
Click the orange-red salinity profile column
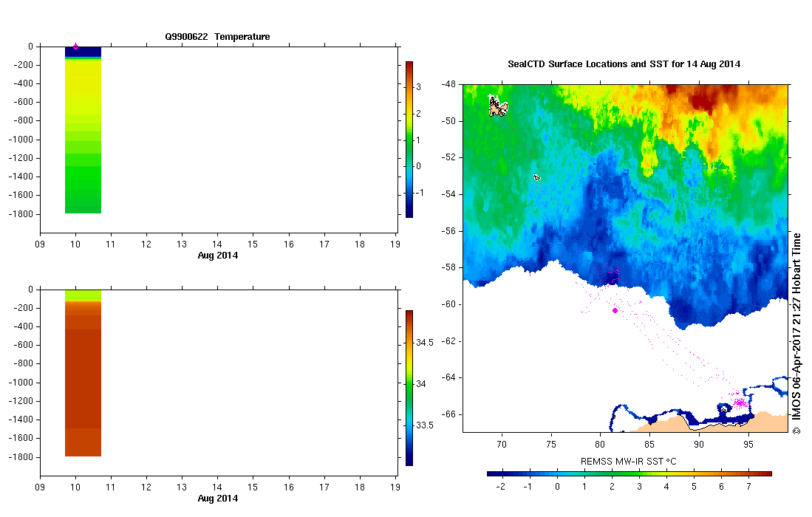(x=83, y=373)
